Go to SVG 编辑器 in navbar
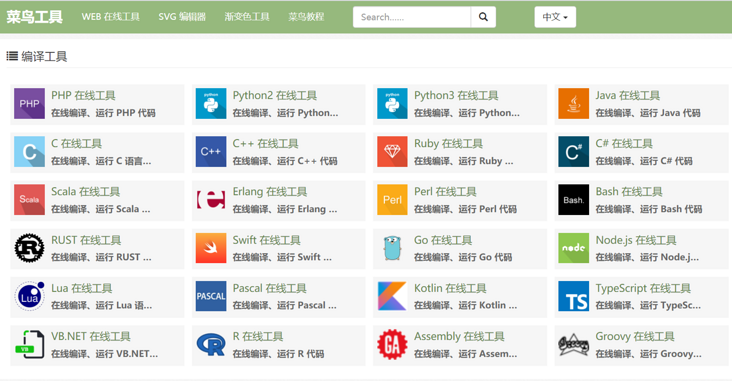732x381 pixels. point(182,17)
